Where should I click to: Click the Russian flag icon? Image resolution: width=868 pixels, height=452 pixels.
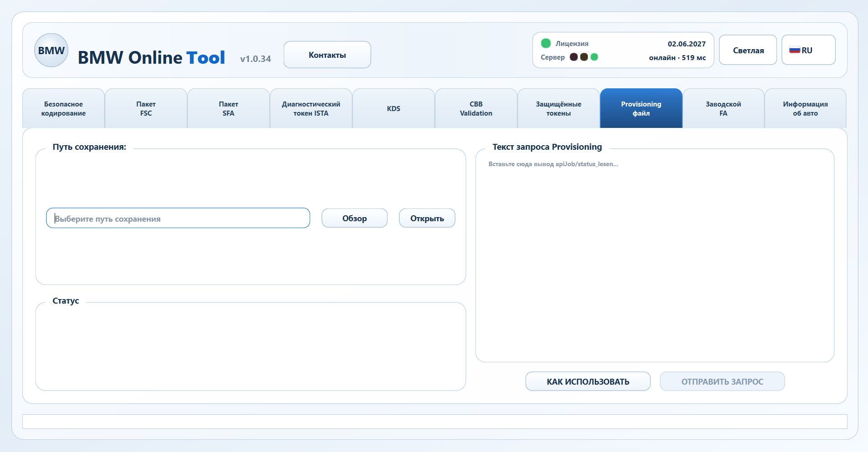795,50
